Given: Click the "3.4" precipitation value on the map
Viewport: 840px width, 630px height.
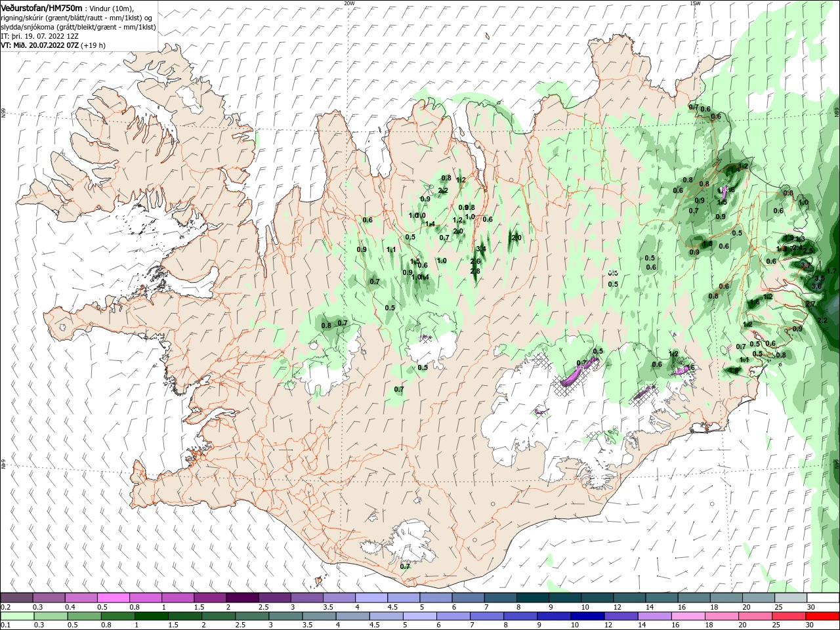Looking at the screenshot, I should point(481,249).
